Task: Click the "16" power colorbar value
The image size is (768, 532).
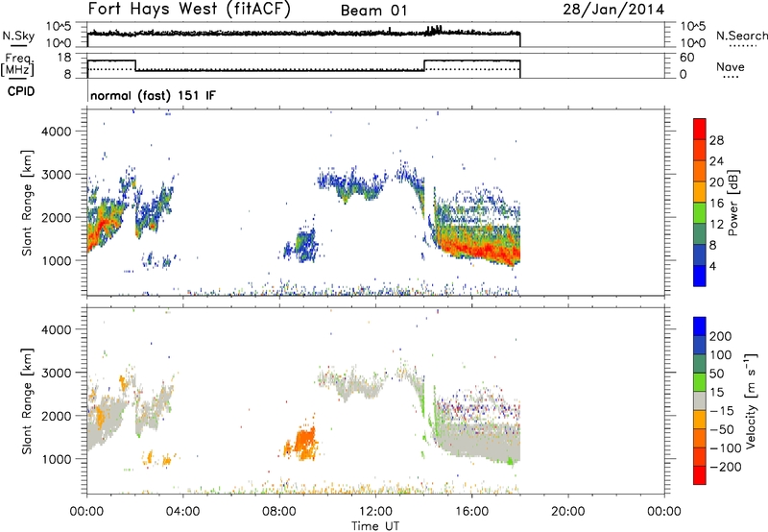Action: click(x=716, y=204)
